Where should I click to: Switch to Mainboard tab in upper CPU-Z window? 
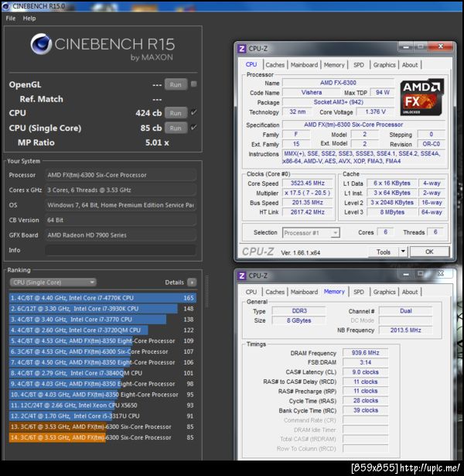click(x=304, y=65)
